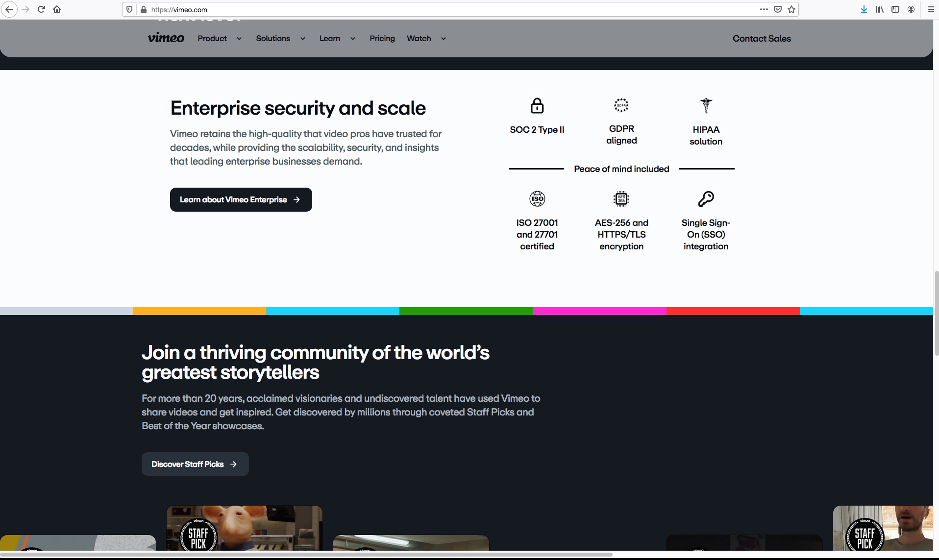
Task: Open the page actions three-dot menu
Action: 764,9
